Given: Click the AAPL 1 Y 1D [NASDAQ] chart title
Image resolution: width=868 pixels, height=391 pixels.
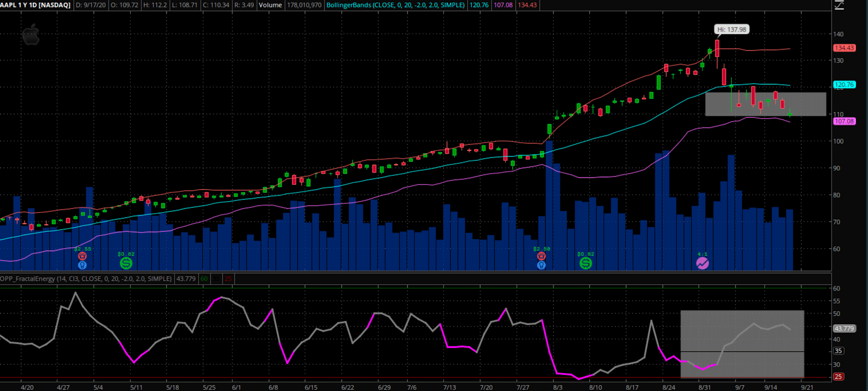Looking at the screenshot, I should coord(36,5).
